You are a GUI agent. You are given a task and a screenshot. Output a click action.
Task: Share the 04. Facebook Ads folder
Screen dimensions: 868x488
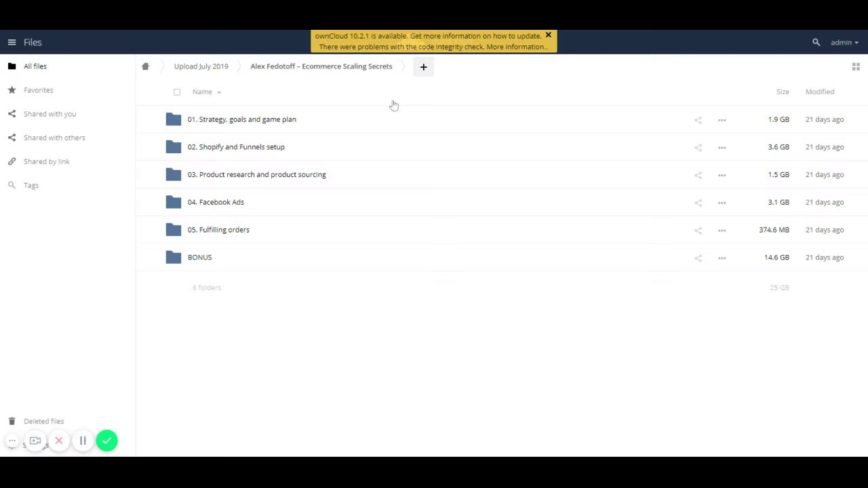pyautogui.click(x=698, y=203)
